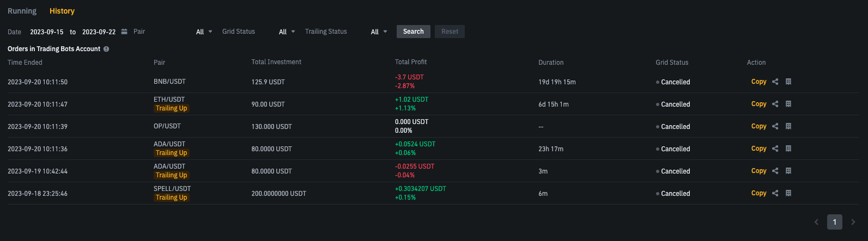Open details icon for SPELL/USDT row
868x241 pixels.
click(x=788, y=193)
